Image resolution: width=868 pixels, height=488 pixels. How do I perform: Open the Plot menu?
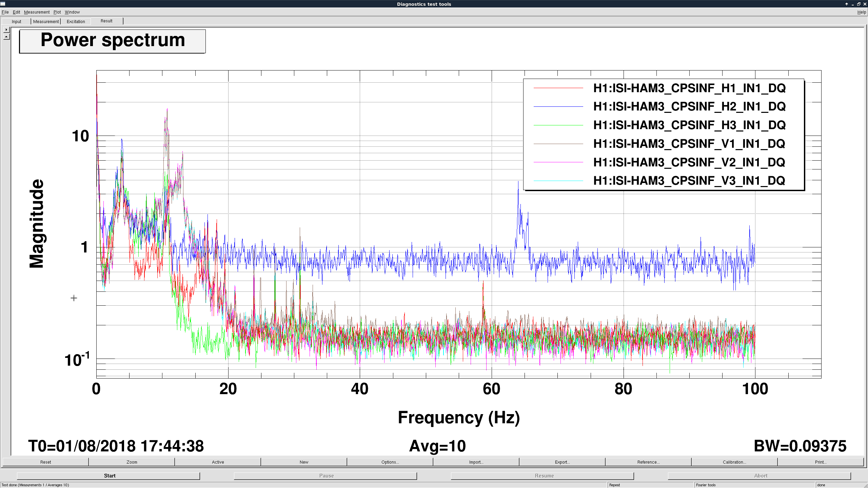tap(57, 12)
